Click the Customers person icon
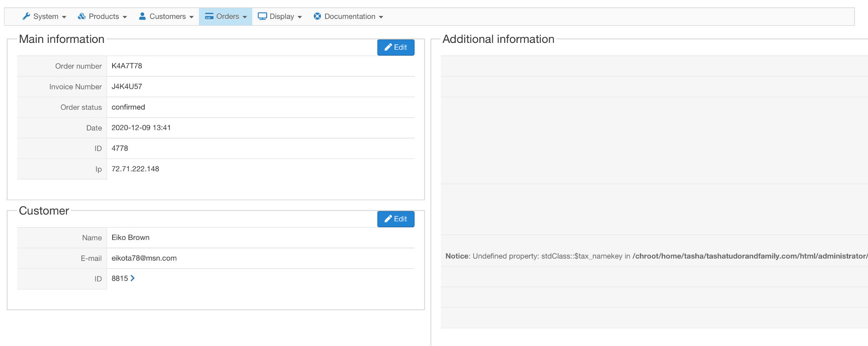Image resolution: width=868 pixels, height=346 pixels. click(142, 16)
